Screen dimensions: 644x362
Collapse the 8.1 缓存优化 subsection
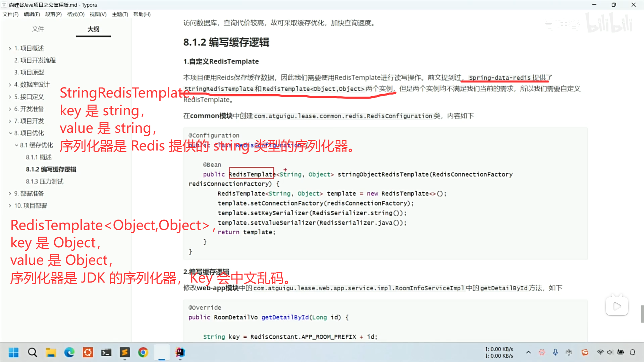[16, 145]
